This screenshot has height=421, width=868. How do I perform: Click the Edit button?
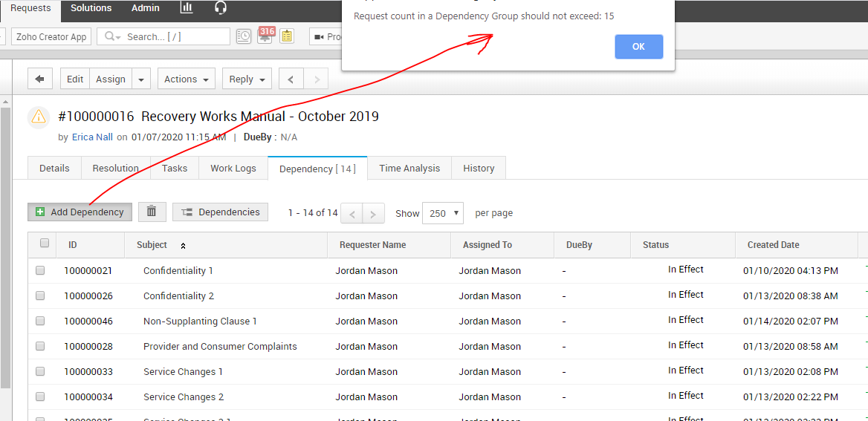(75, 79)
